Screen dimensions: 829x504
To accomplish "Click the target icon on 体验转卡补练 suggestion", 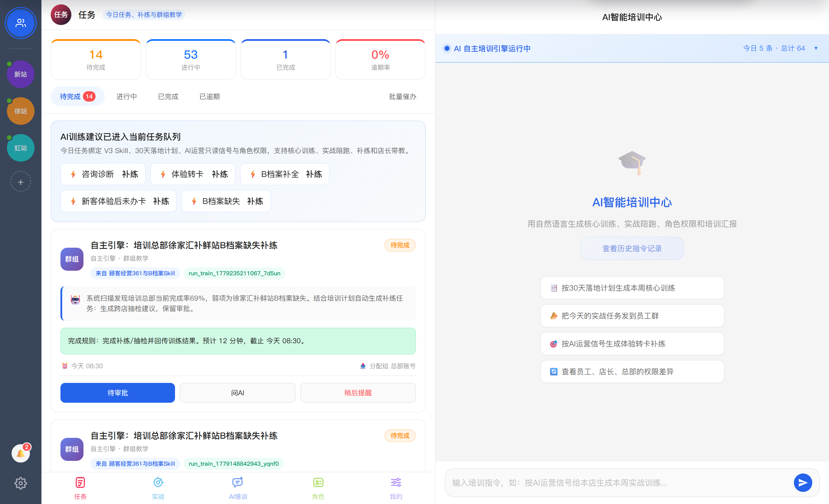I will coord(554,343).
